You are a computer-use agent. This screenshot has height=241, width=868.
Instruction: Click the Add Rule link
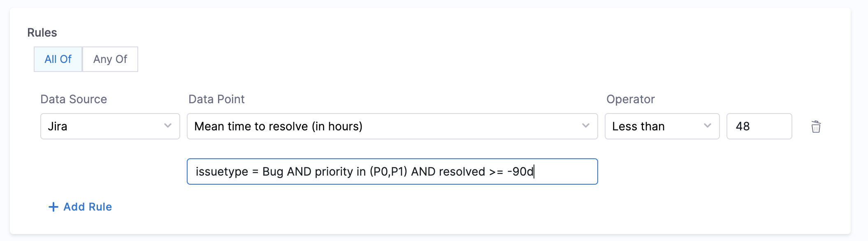click(x=88, y=207)
